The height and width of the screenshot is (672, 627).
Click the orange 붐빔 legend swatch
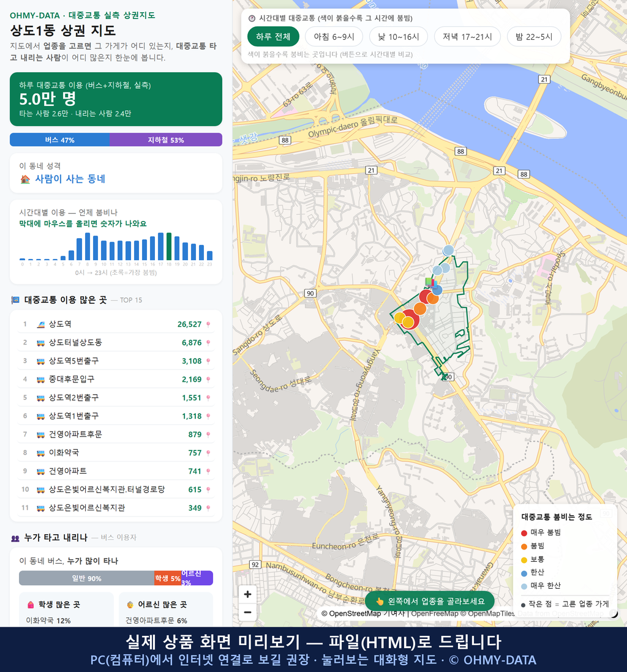click(x=524, y=547)
